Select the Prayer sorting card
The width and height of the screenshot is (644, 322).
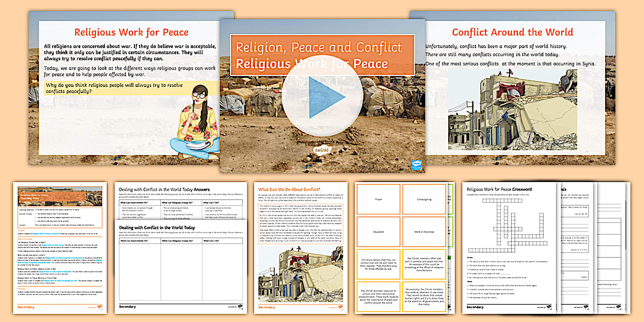coord(378,198)
